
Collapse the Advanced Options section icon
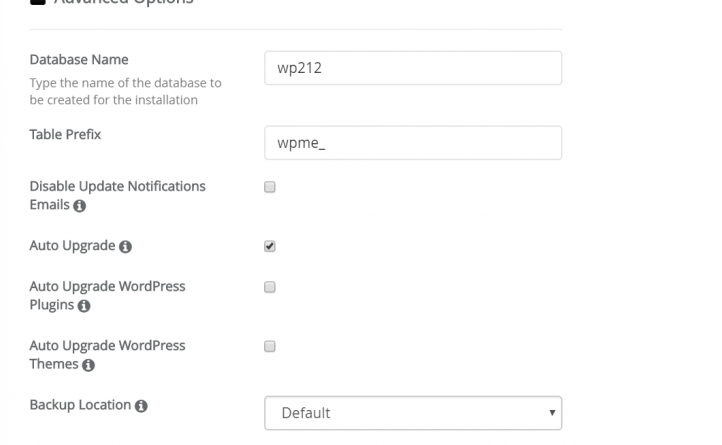coord(38,2)
